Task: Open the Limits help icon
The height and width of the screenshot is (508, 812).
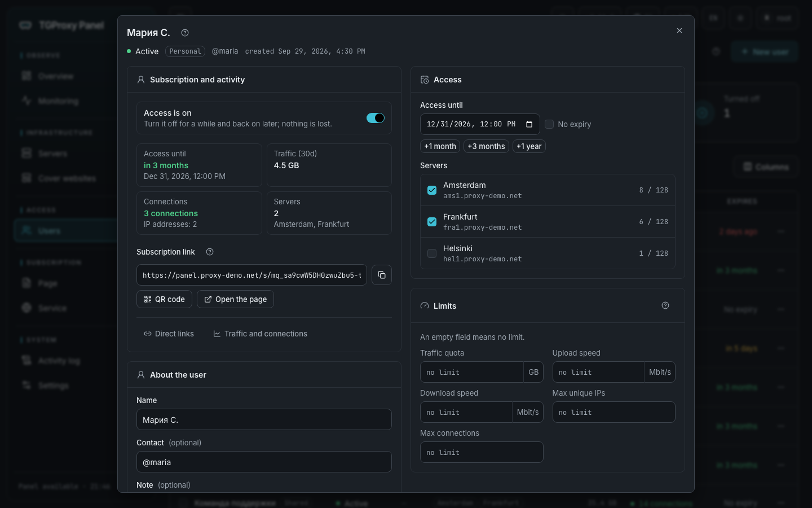Action: 665,305
